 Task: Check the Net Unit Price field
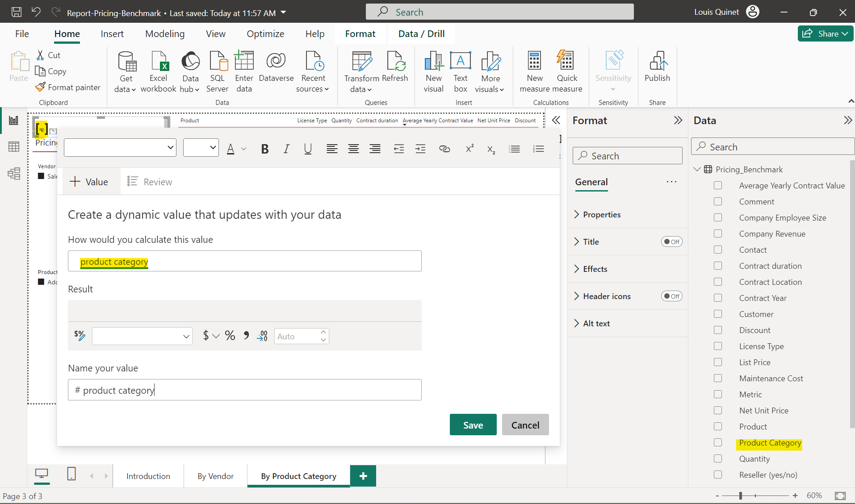(x=718, y=411)
